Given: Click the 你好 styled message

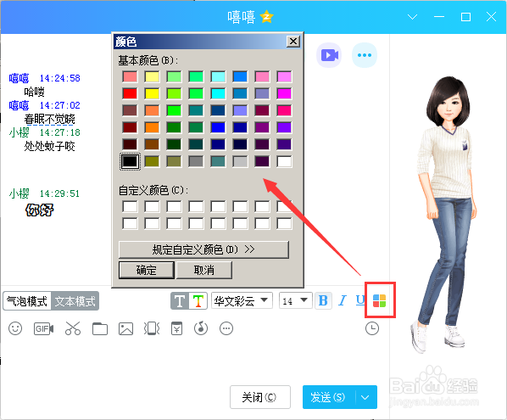Looking at the screenshot, I should click(40, 210).
